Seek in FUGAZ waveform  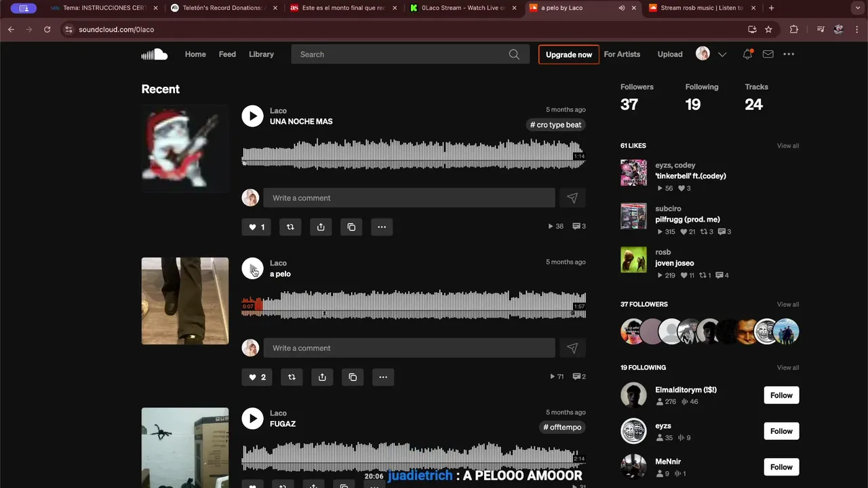pyautogui.click(x=414, y=455)
